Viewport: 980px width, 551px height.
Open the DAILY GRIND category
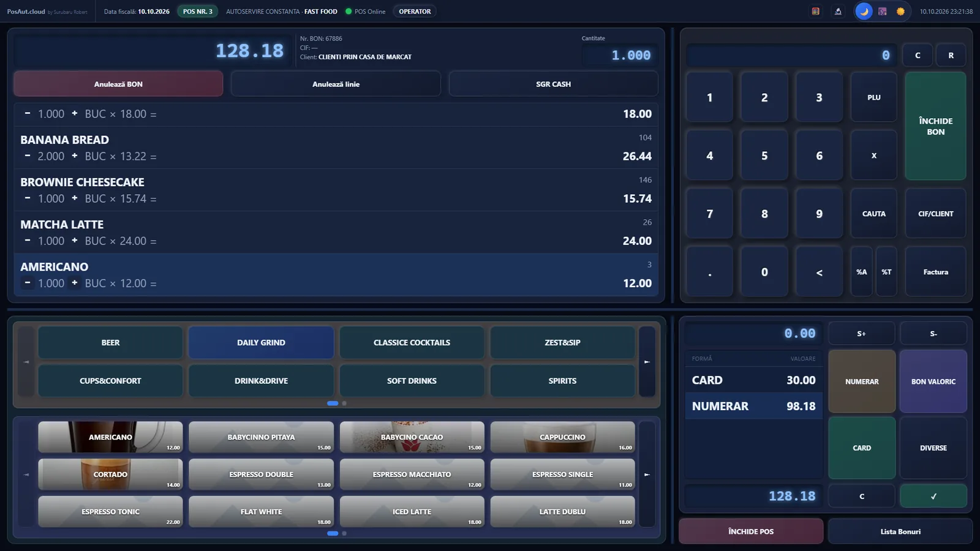(x=261, y=342)
